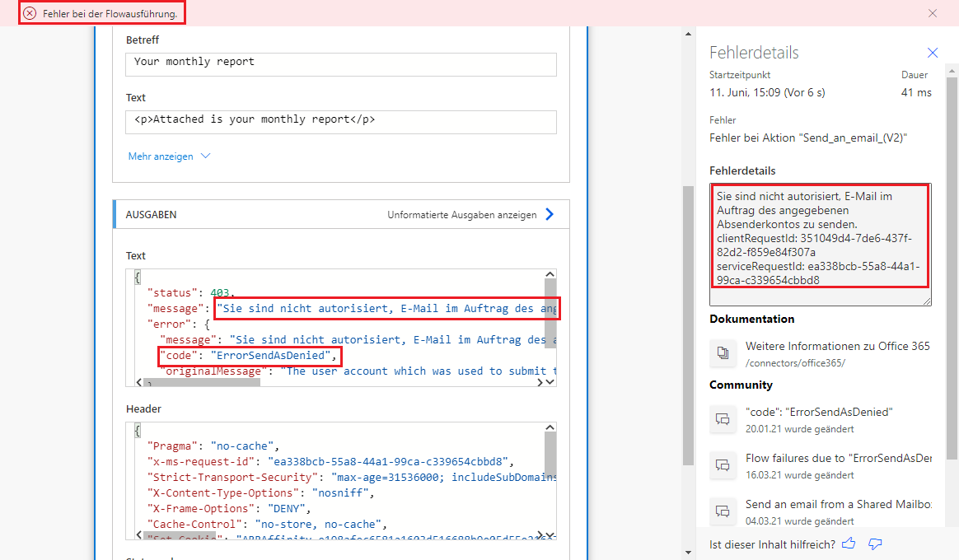Screen dimensions: 959x560
Task: Open Weitere Informationen zu Office 365 link
Action: coord(837,346)
